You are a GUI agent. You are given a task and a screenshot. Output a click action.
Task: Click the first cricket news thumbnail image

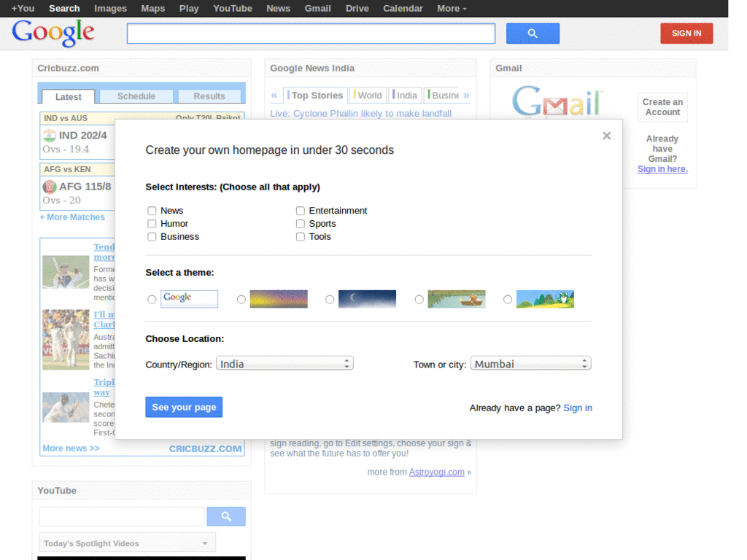point(66,272)
